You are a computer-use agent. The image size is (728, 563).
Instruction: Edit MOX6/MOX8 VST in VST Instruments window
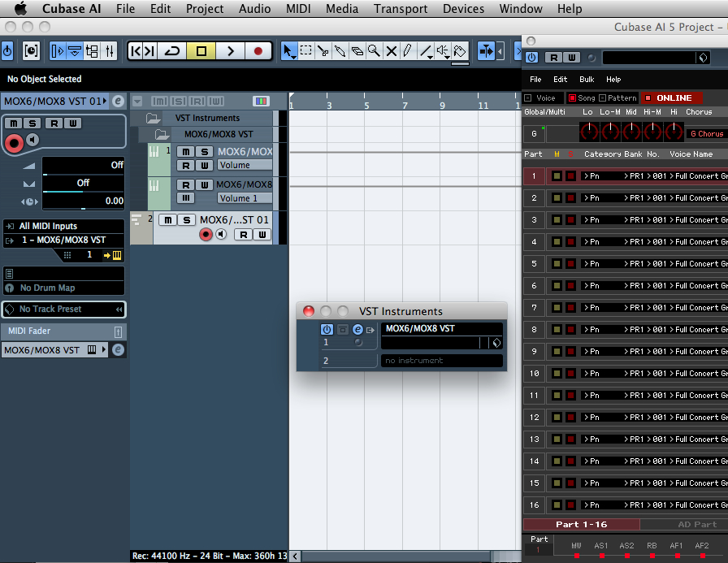point(357,329)
